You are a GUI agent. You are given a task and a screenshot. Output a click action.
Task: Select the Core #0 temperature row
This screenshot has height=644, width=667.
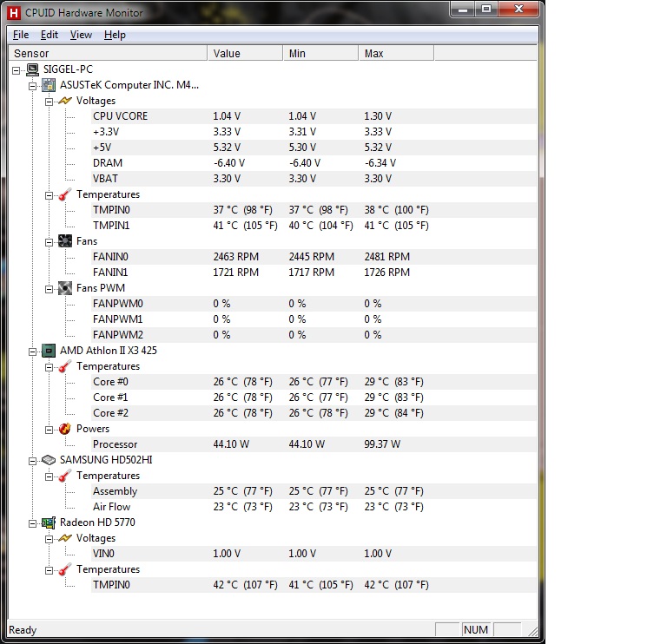coord(314,382)
